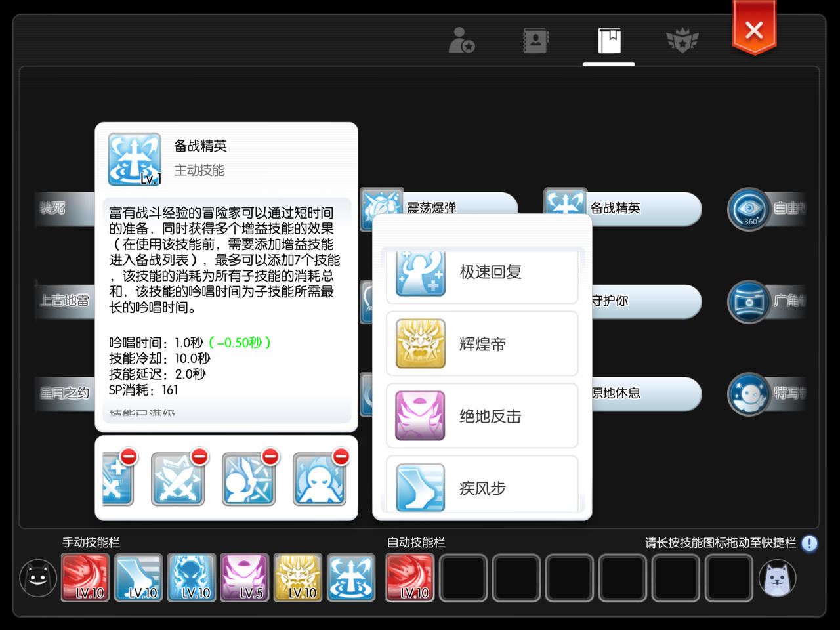840x630 pixels.
Task: Select 极速回复 skill in the list
Action: click(x=482, y=276)
